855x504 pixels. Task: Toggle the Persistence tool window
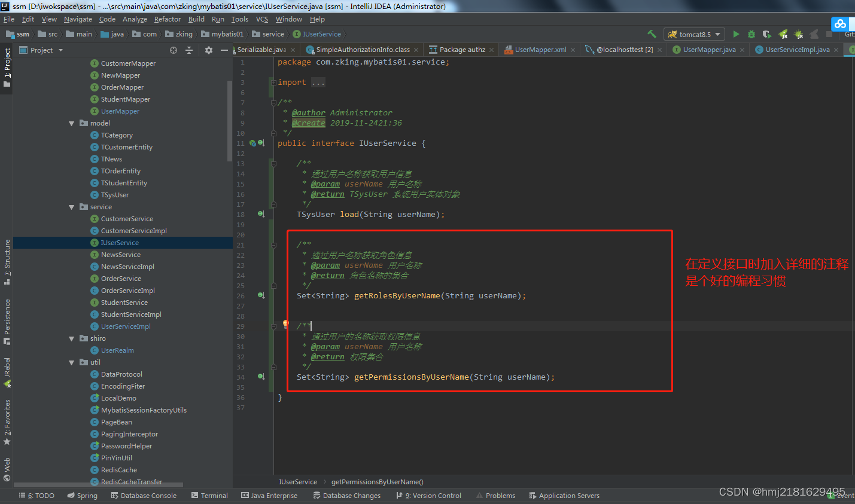tap(7, 322)
